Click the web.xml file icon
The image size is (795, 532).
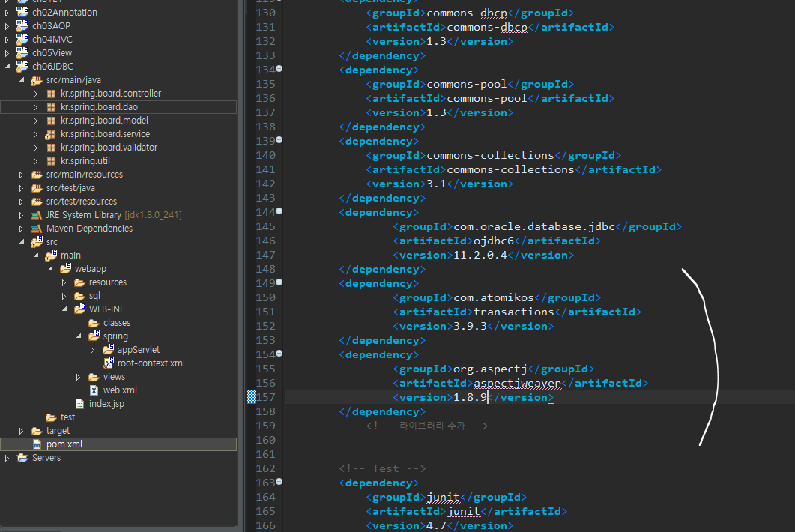pos(94,390)
